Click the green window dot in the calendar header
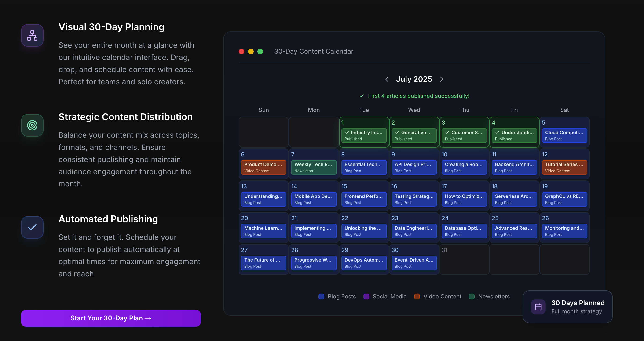 click(x=260, y=52)
